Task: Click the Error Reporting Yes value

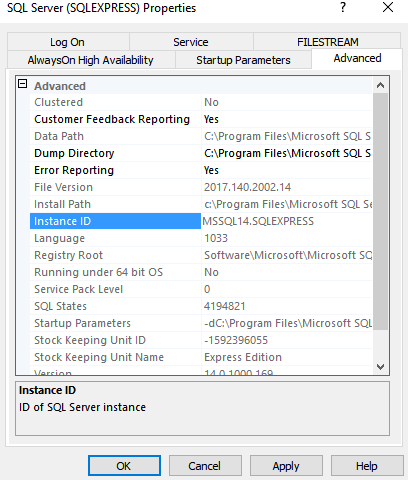Action: (x=211, y=170)
